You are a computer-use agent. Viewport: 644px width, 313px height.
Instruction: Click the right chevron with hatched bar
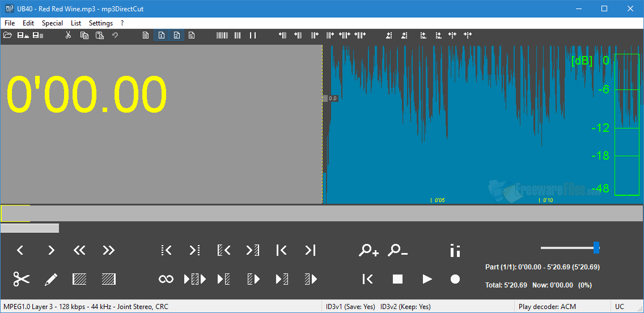tap(253, 250)
